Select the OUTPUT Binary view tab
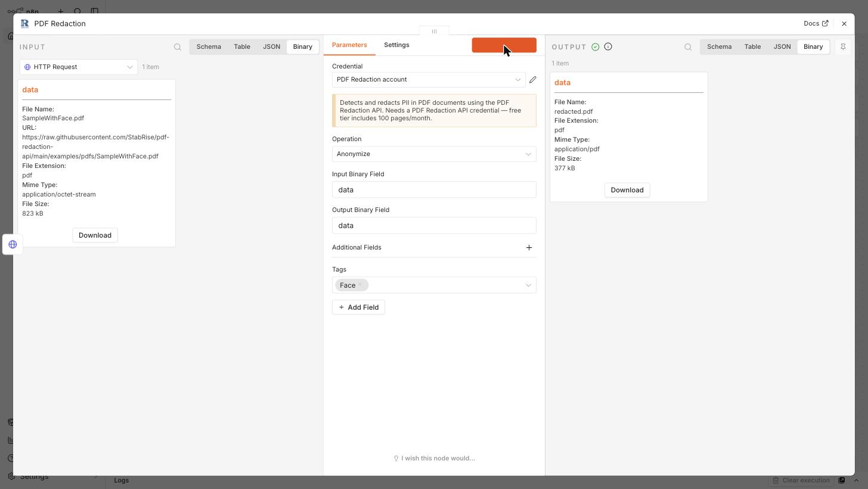 click(813, 46)
